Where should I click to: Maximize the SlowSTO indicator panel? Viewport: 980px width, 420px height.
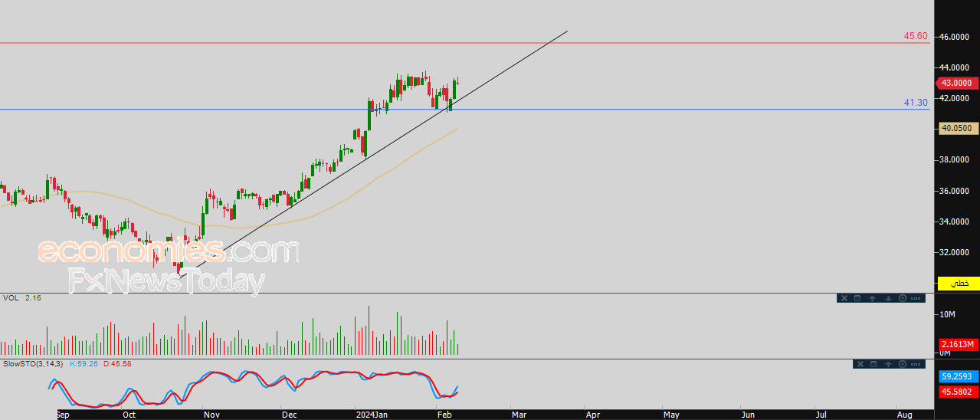pyautogui.click(x=873, y=364)
